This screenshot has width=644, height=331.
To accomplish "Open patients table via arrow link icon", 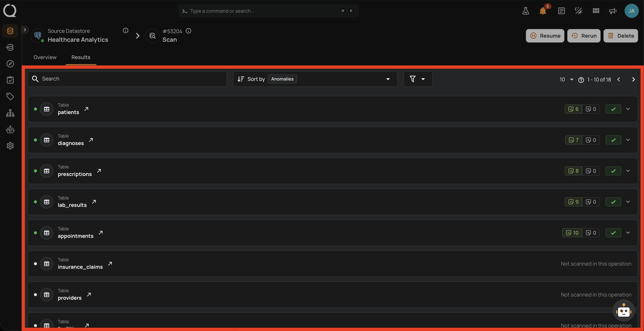I will [86, 109].
